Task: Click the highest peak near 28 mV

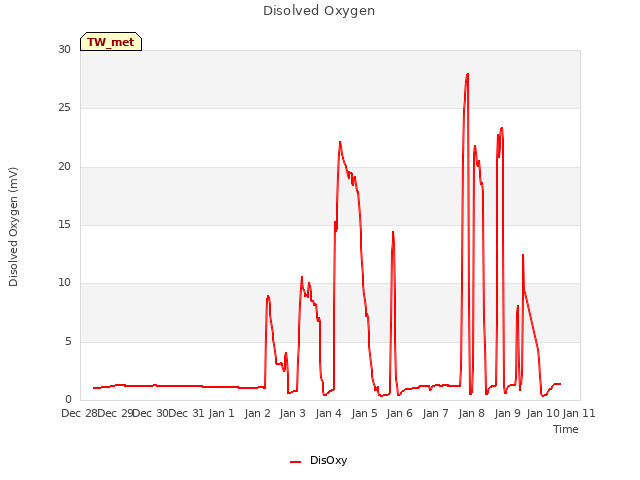Action: click(x=467, y=74)
